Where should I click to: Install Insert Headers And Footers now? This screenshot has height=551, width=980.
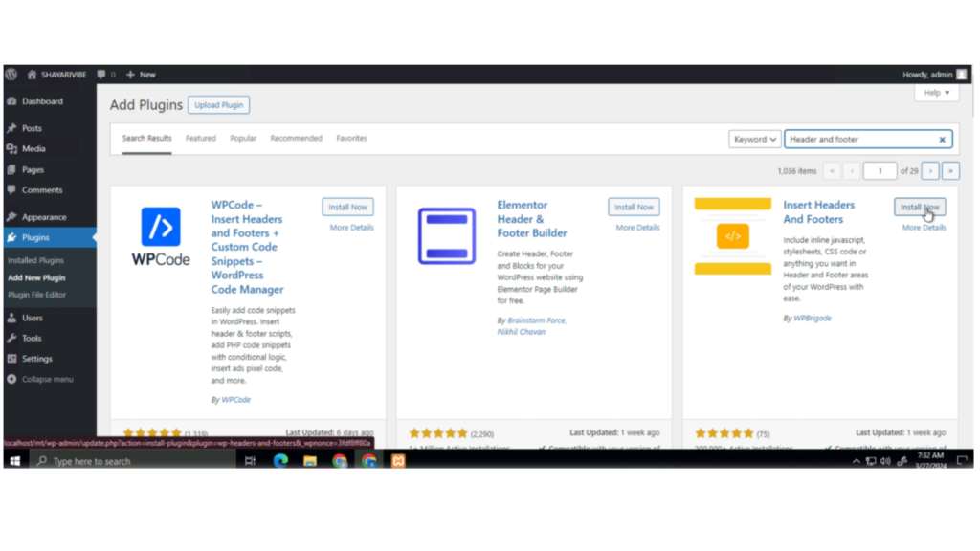click(920, 207)
